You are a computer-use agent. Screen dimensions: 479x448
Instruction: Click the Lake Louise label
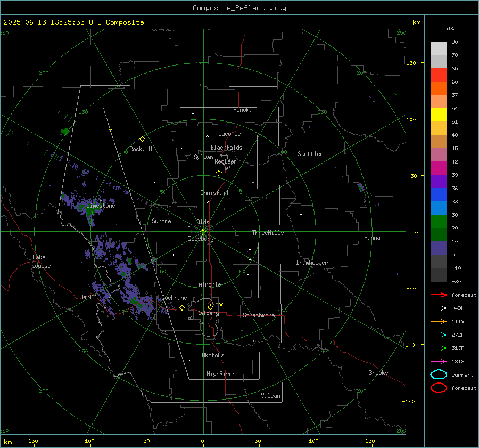41,262
